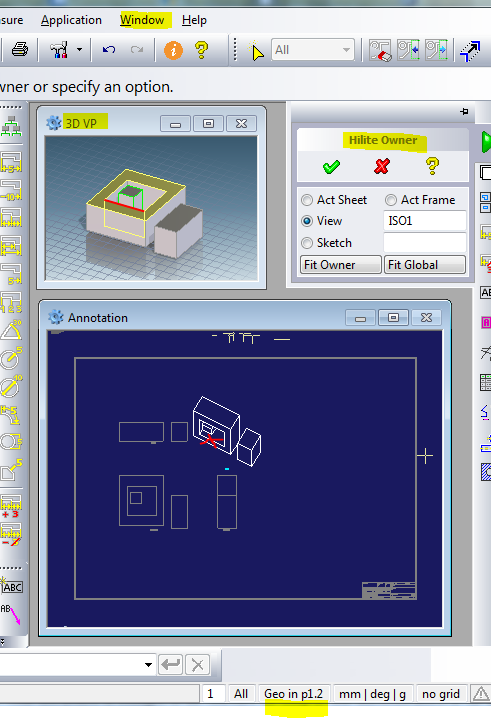Click the undo arrow icon
491x718 pixels.
[109, 49]
